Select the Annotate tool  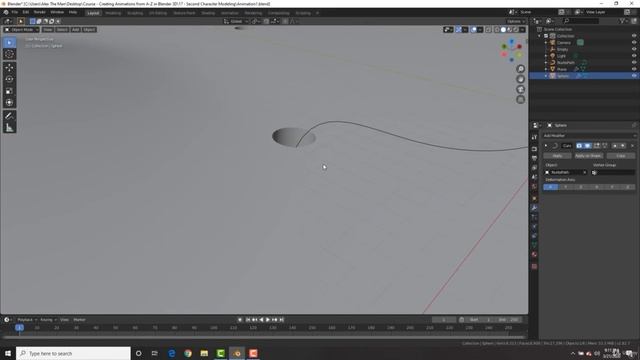coord(9,116)
